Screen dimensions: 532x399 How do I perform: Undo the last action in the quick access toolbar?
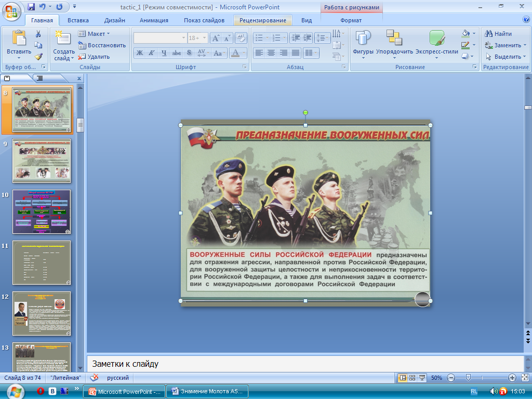(x=43, y=6)
